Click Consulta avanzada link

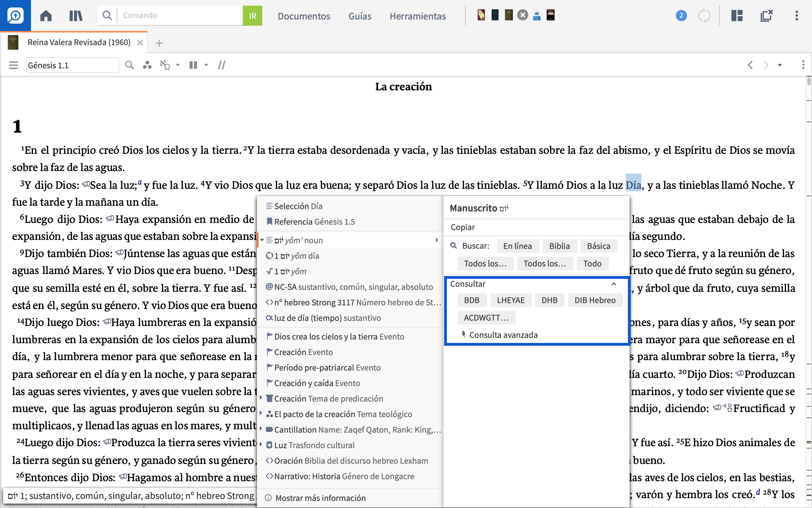(x=503, y=335)
